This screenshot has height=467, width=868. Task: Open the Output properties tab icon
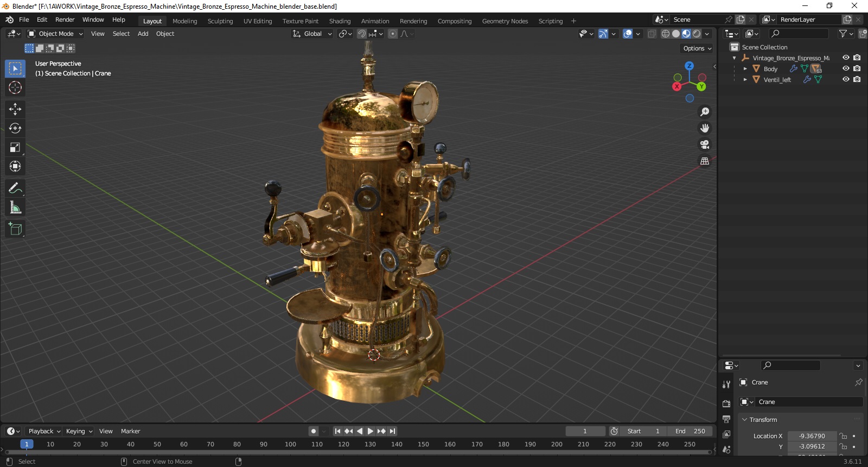(726, 419)
